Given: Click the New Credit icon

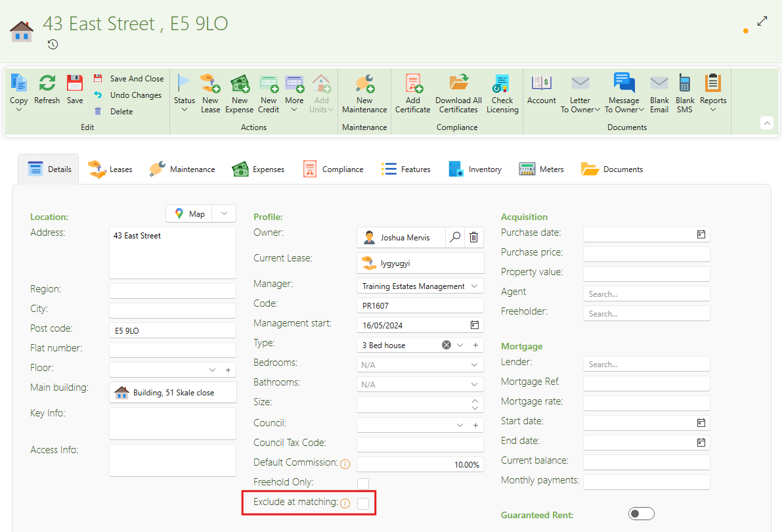Looking at the screenshot, I should coord(269,83).
